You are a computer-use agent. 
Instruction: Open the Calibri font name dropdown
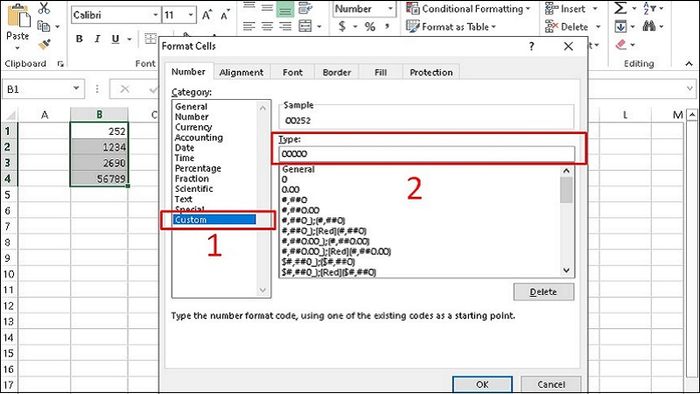155,15
